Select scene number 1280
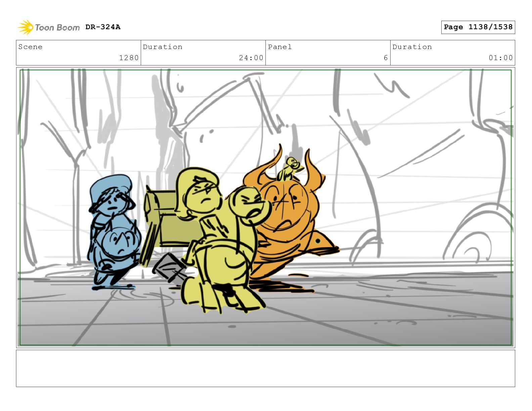 click(x=129, y=58)
